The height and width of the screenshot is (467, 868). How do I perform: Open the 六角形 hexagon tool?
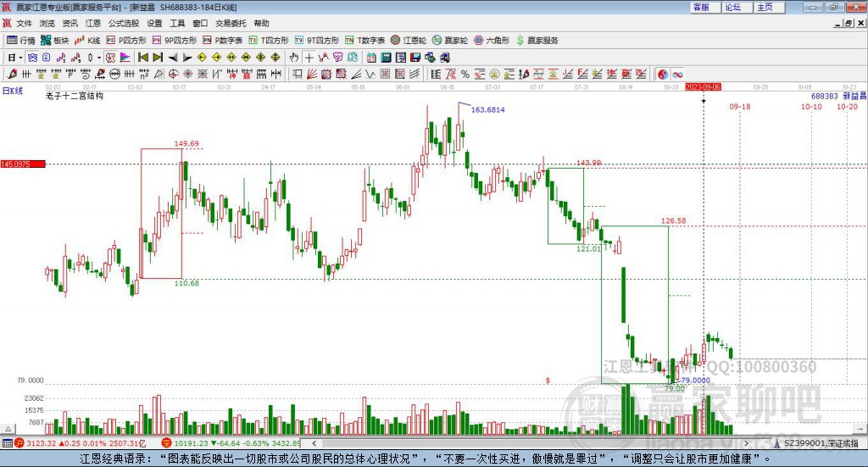492,41
